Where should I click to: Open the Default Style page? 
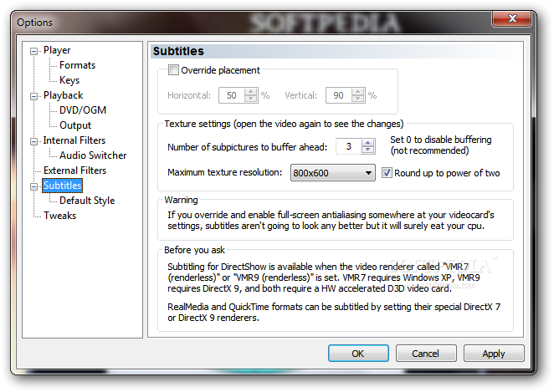pos(87,201)
